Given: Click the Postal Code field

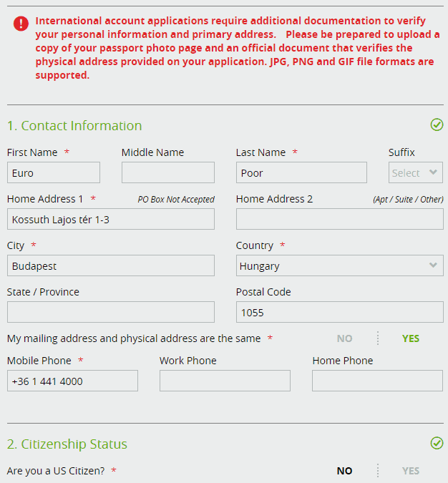Looking at the screenshot, I should pos(339,312).
